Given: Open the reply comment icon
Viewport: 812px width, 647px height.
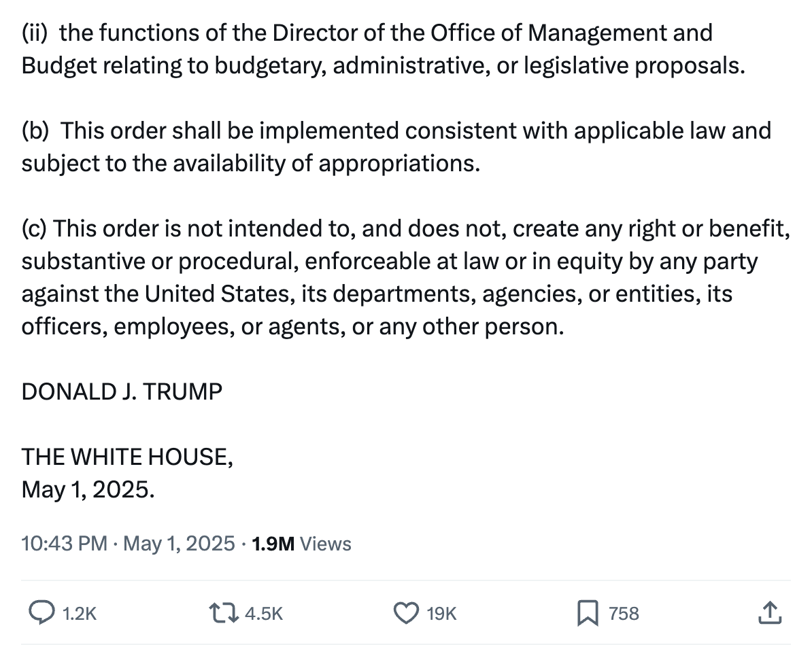Looking at the screenshot, I should [41, 613].
